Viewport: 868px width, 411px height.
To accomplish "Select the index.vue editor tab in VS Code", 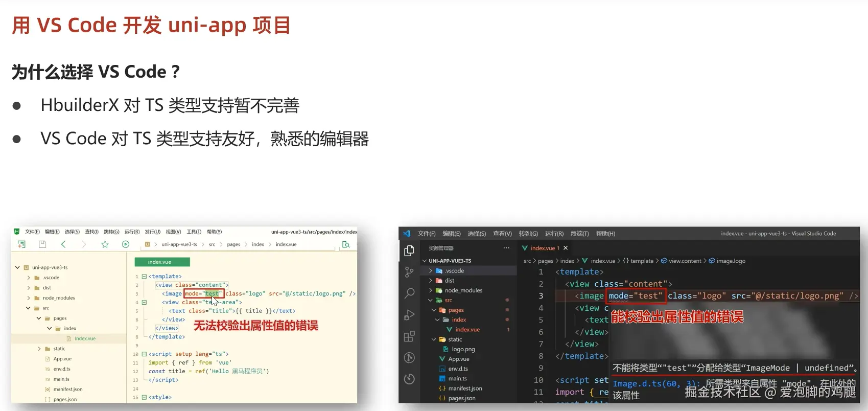I will [545, 248].
